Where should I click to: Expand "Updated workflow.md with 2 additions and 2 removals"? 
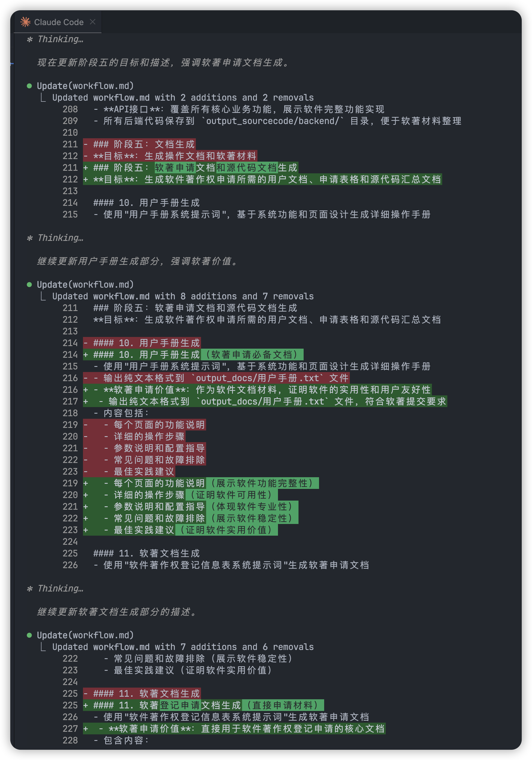point(183,98)
